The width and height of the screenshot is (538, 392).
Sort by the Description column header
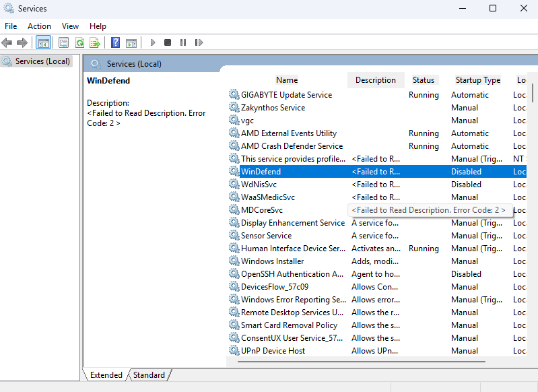376,80
